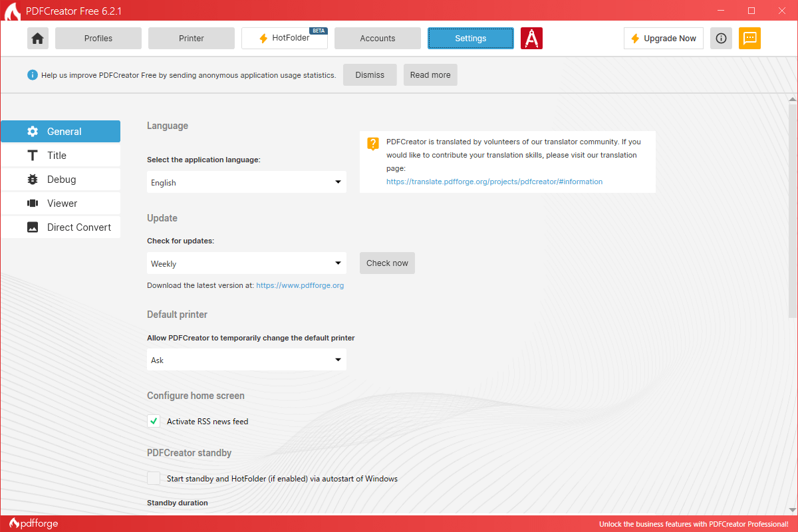
Task: Enable Start standby via autostart checkbox
Action: 154,478
